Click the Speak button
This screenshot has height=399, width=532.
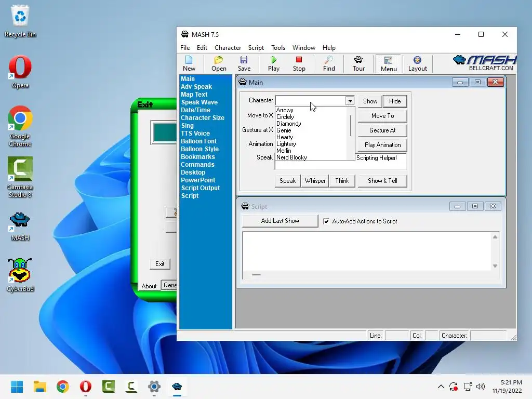click(287, 181)
